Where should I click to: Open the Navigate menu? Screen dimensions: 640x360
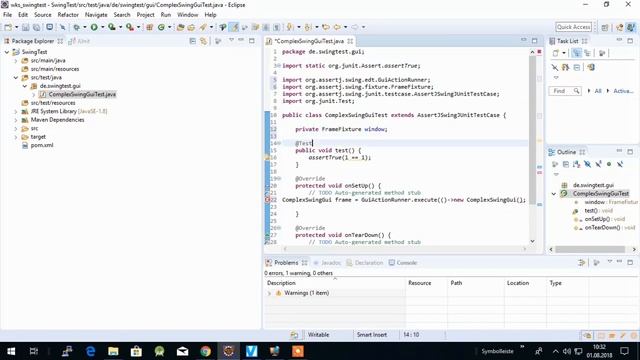(x=96, y=15)
